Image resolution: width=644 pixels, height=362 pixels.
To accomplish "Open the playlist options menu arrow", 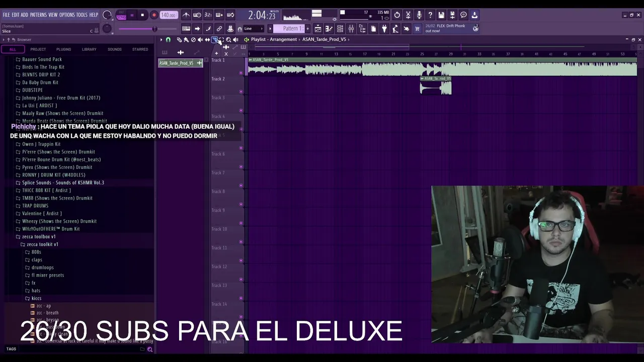I will pos(161,40).
